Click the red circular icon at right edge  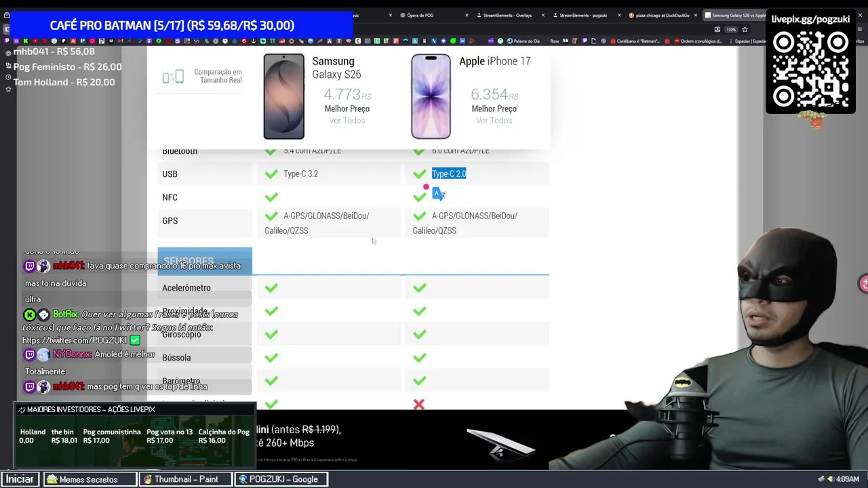[x=863, y=283]
